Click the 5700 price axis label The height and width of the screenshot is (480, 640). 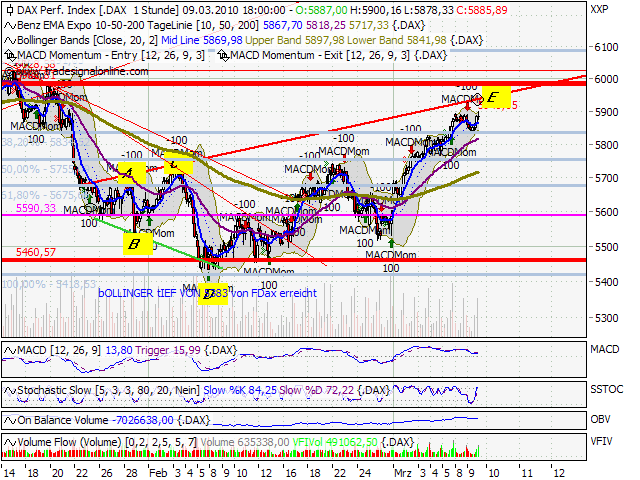pyautogui.click(x=606, y=178)
